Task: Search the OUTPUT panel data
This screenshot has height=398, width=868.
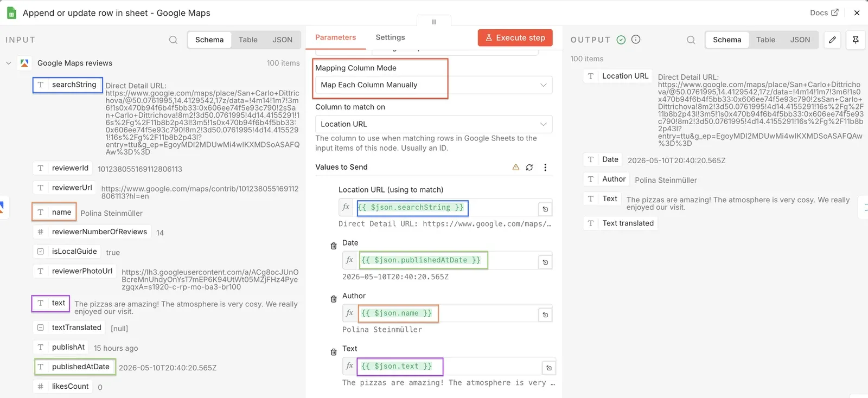Action: click(x=691, y=40)
